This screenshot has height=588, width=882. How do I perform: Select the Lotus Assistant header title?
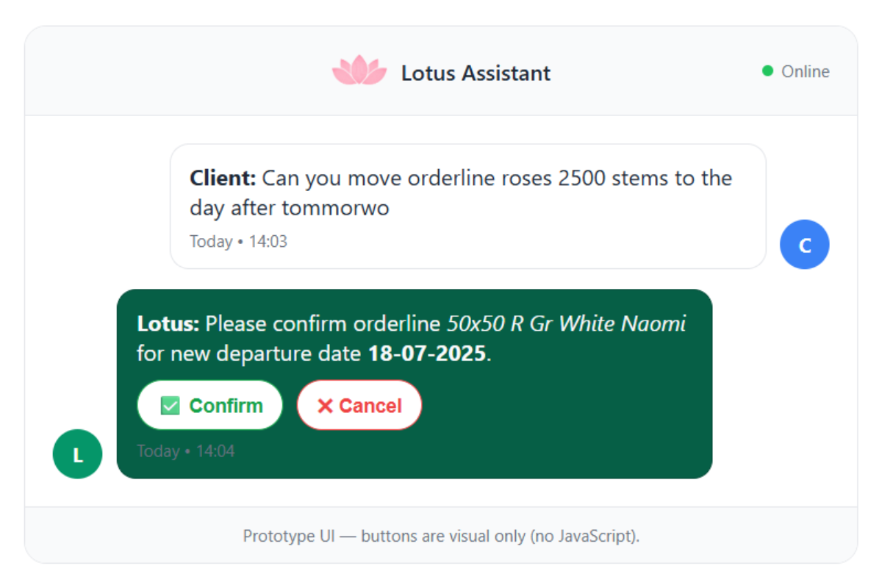coord(475,73)
